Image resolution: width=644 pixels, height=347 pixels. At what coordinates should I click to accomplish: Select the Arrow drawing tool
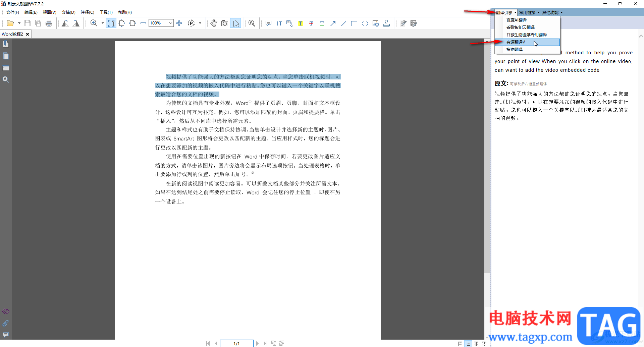click(333, 23)
